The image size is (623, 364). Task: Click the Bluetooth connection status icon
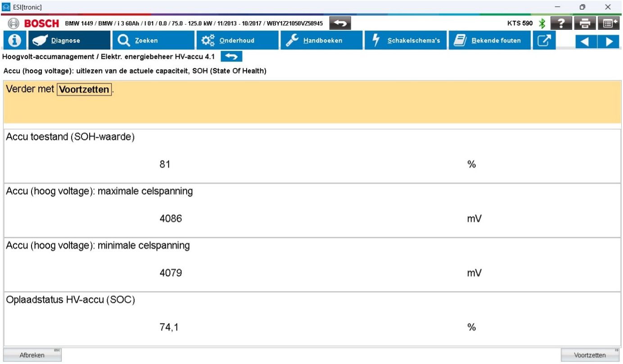coord(542,23)
